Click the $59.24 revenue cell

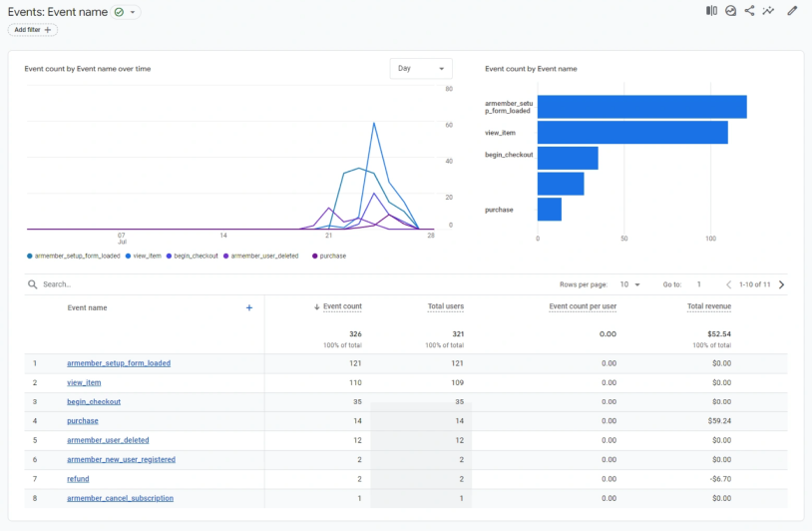pos(719,420)
